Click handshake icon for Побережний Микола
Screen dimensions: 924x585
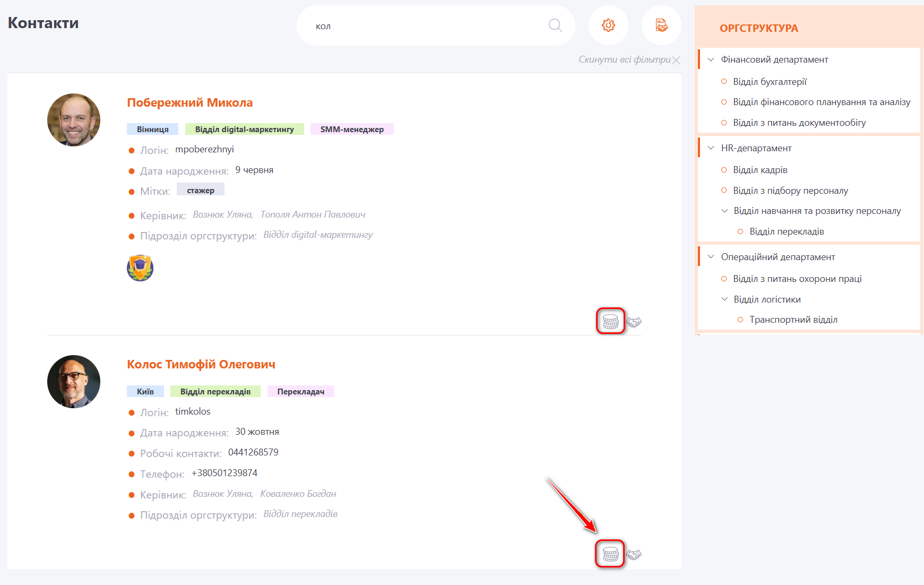(634, 322)
